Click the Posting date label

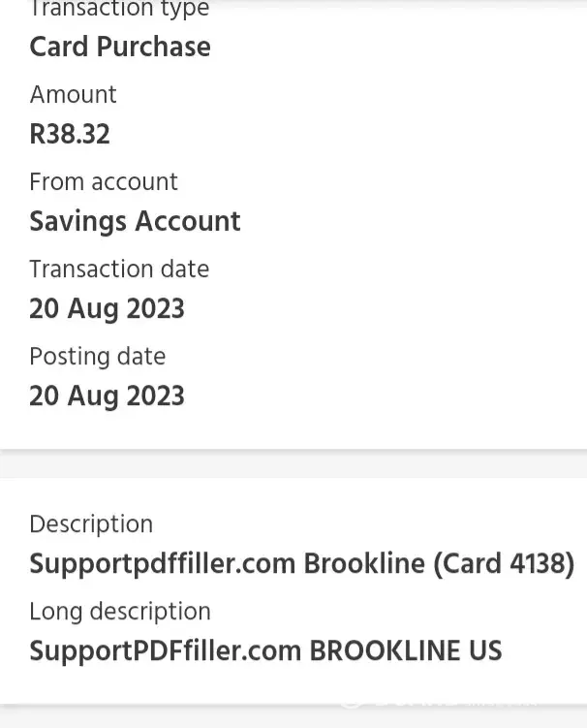point(97,356)
